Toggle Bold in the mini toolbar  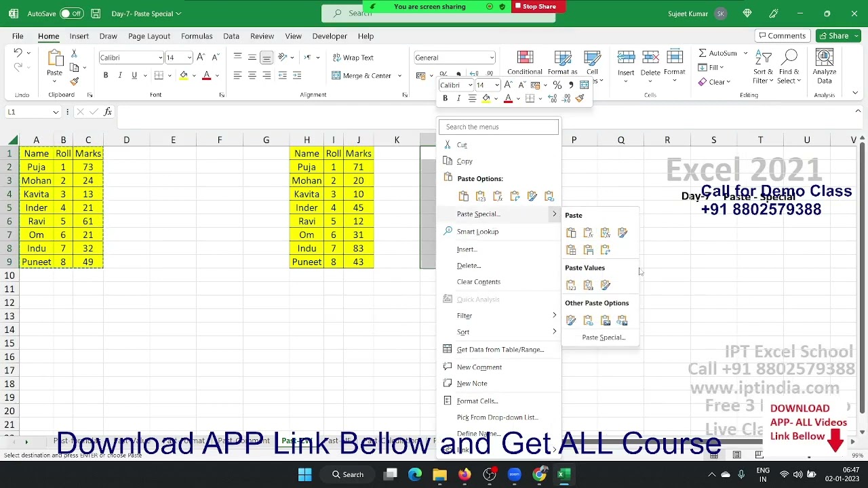click(x=445, y=98)
